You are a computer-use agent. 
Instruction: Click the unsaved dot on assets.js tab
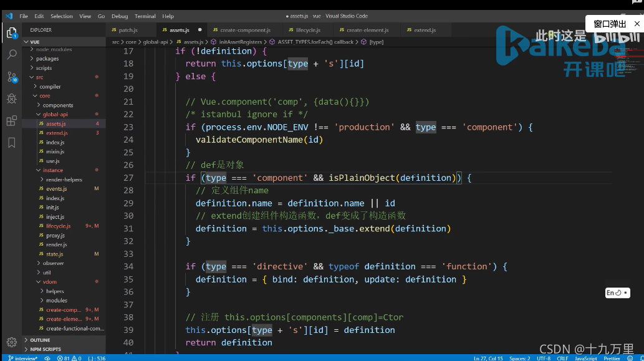[x=199, y=29]
